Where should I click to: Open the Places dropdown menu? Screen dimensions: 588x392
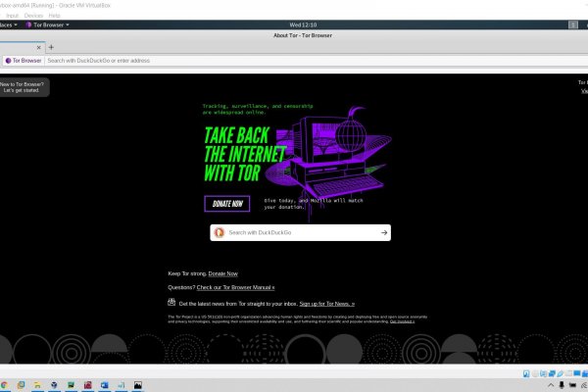[x=8, y=24]
